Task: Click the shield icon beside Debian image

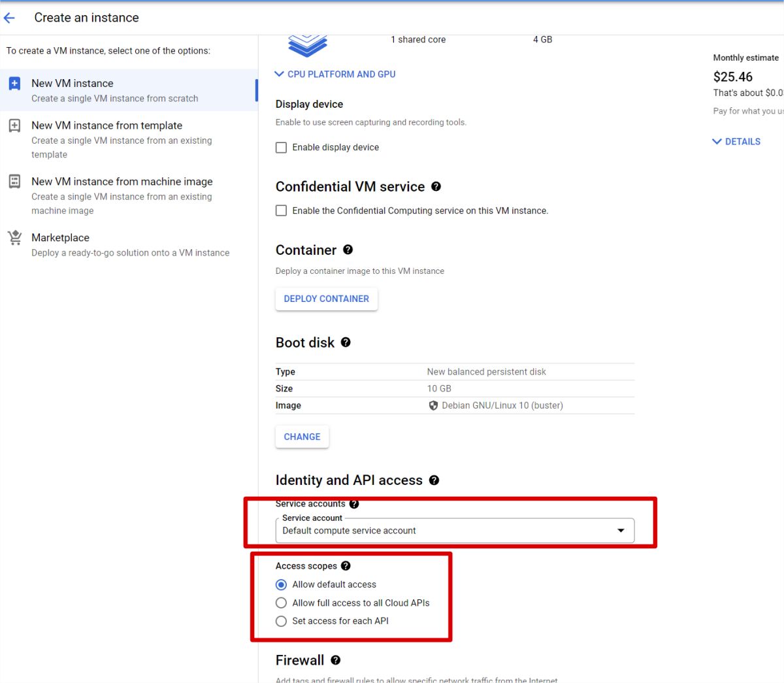Action: tap(433, 405)
